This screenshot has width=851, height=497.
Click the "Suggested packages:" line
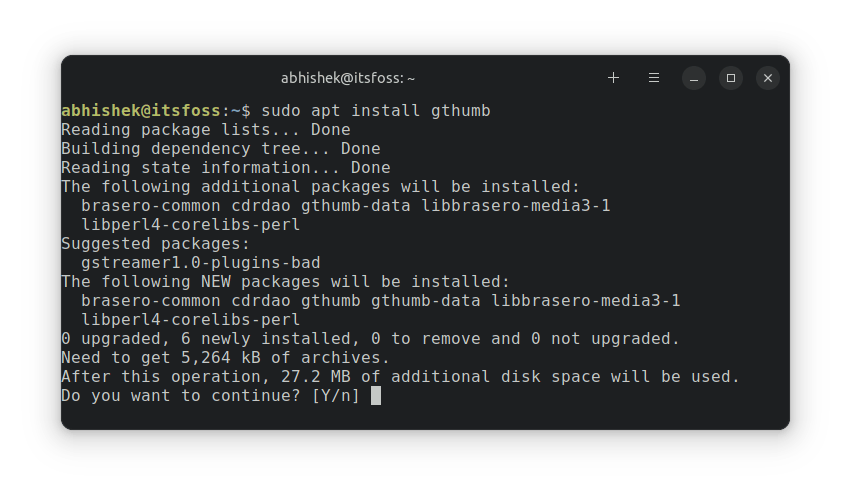coord(155,243)
